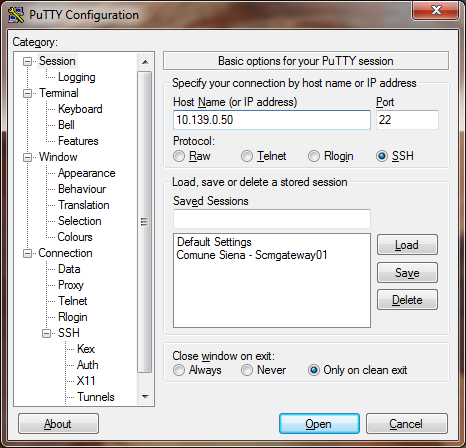Click the category list scrollbar thumb
This screenshot has width=466, height=448.
coord(144,222)
